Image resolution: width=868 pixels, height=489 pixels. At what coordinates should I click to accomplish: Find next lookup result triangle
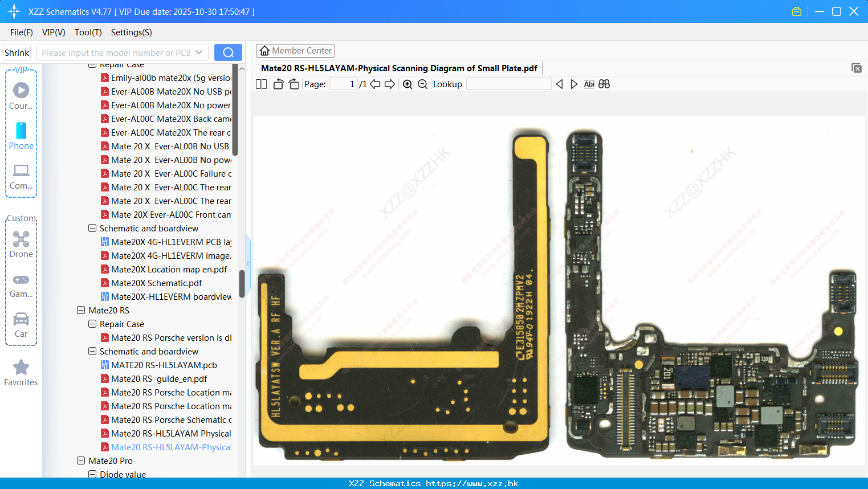(574, 84)
